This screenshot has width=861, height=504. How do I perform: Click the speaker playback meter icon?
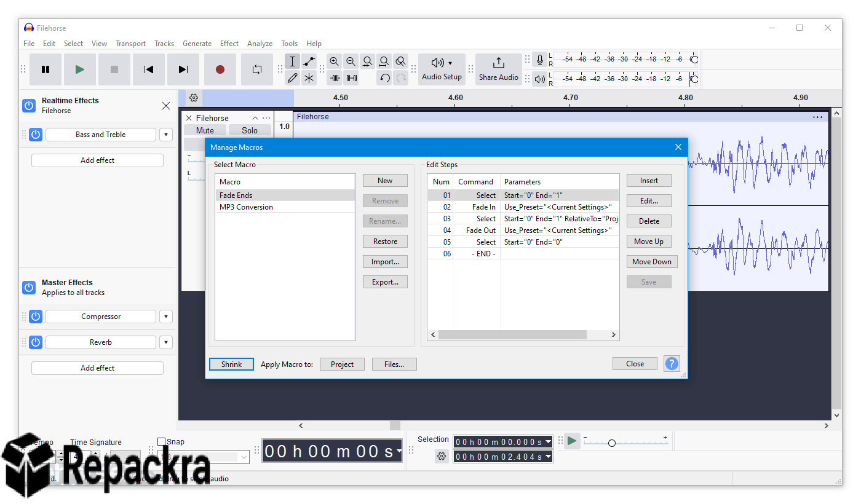tap(540, 79)
